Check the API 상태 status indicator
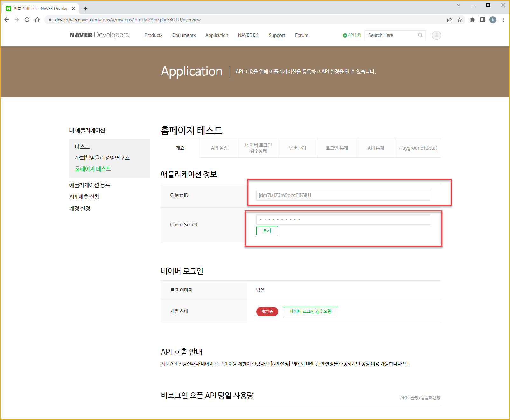Viewport: 510px width, 420px height. pyautogui.click(x=352, y=35)
